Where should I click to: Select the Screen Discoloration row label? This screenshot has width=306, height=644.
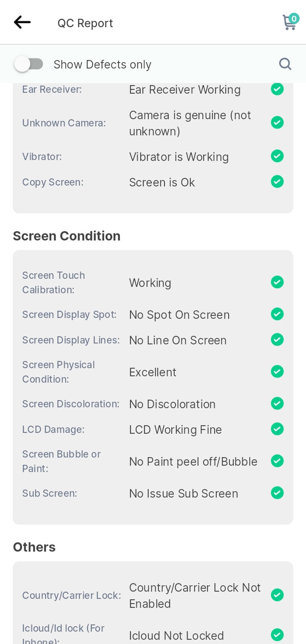tap(71, 404)
